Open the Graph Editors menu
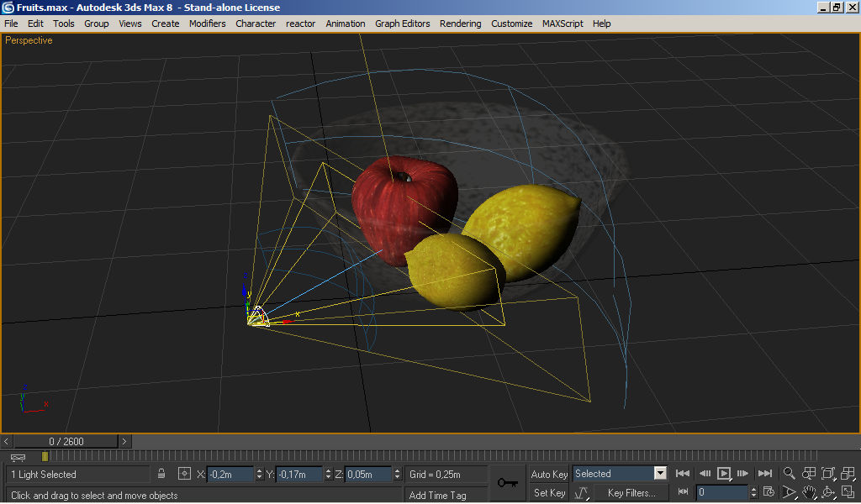 point(403,24)
